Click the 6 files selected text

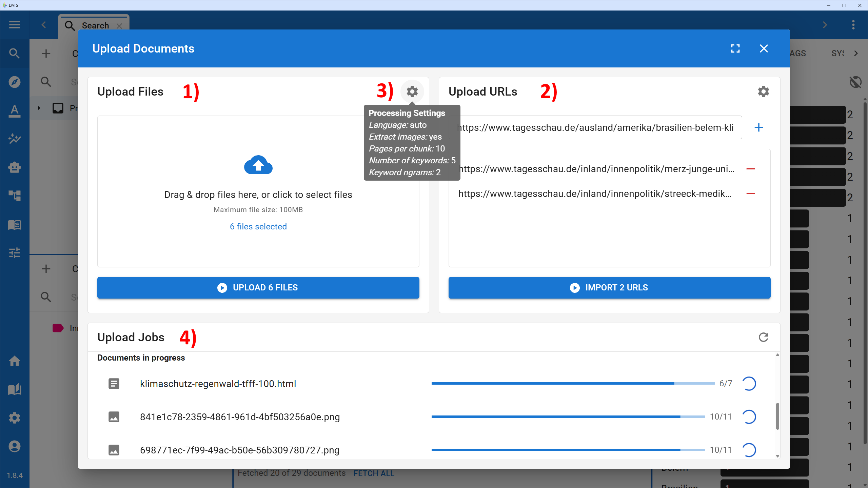pyautogui.click(x=258, y=226)
